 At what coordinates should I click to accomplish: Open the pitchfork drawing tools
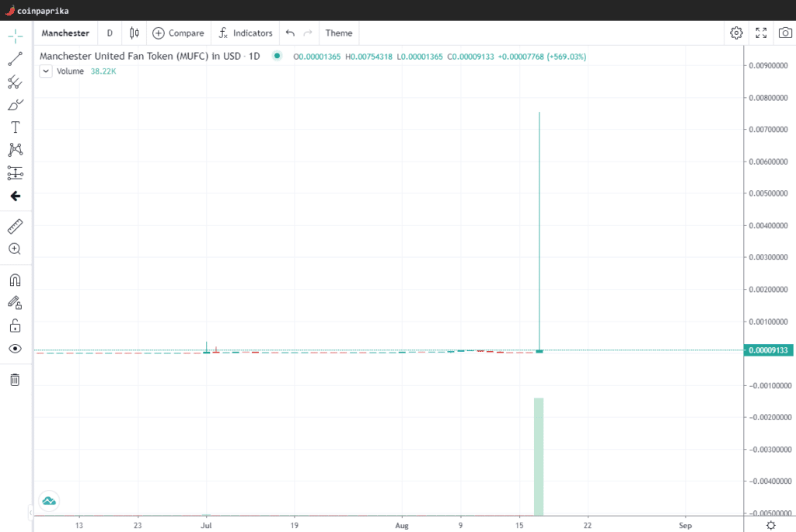(x=16, y=82)
